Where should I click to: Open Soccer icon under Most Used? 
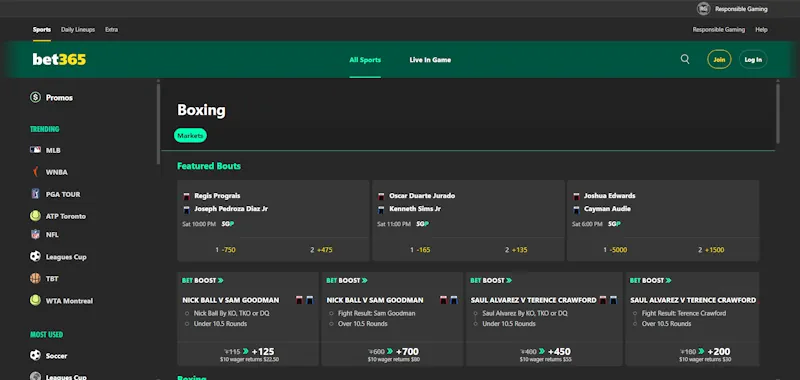(35, 356)
